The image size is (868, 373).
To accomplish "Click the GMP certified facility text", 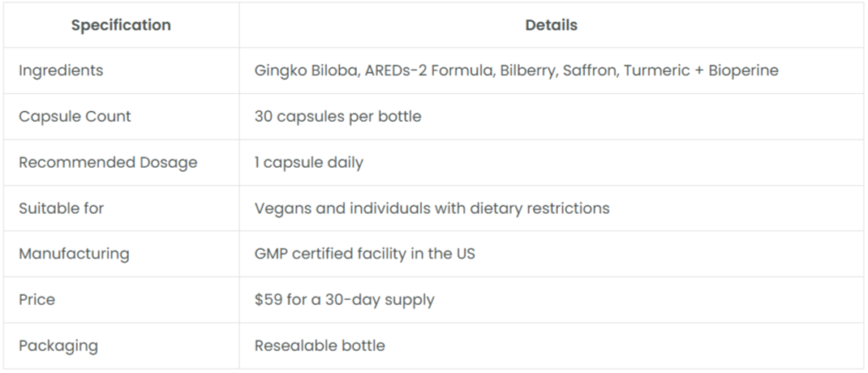I will (364, 254).
